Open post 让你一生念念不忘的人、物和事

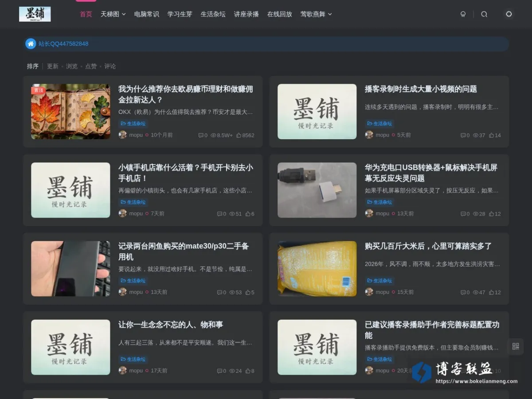171,325
